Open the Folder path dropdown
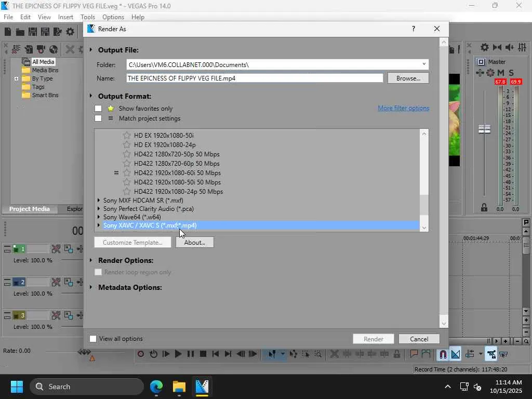Viewport: 532px width, 399px height. 424,64
